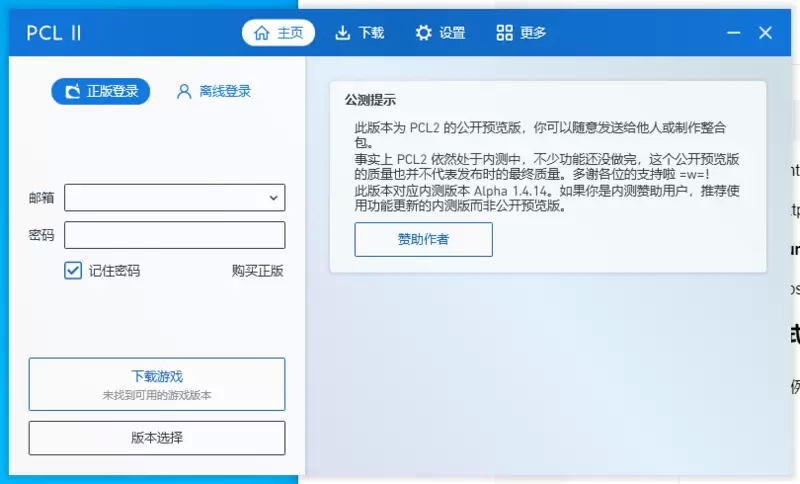Expand the 邮箱 dropdown arrow
Image resolution: width=800 pixels, height=484 pixels.
pos(273,197)
